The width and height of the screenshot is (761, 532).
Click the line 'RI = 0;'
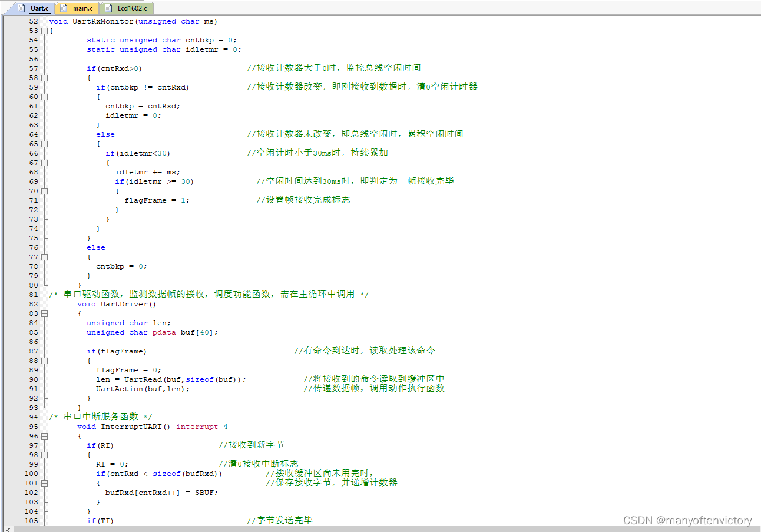coord(112,464)
